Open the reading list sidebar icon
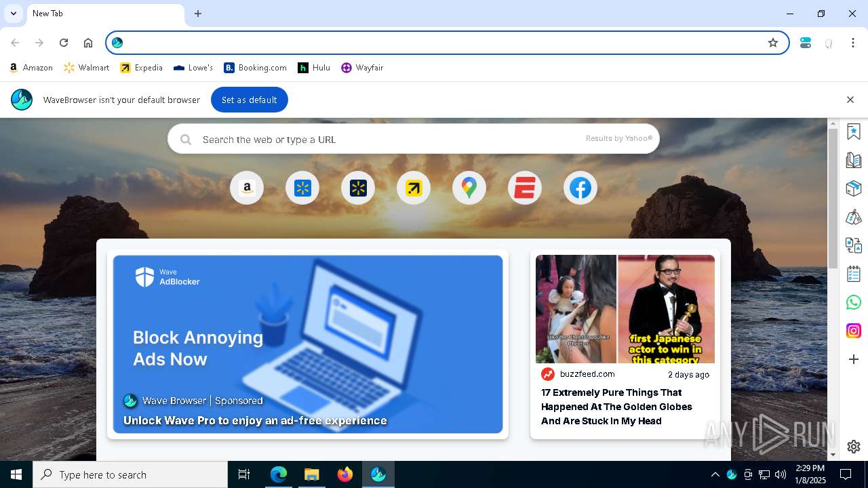 coord(854,160)
